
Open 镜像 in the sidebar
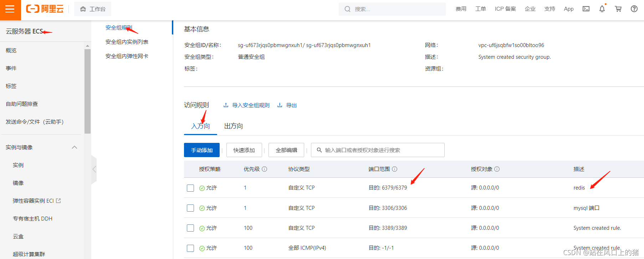(x=18, y=183)
